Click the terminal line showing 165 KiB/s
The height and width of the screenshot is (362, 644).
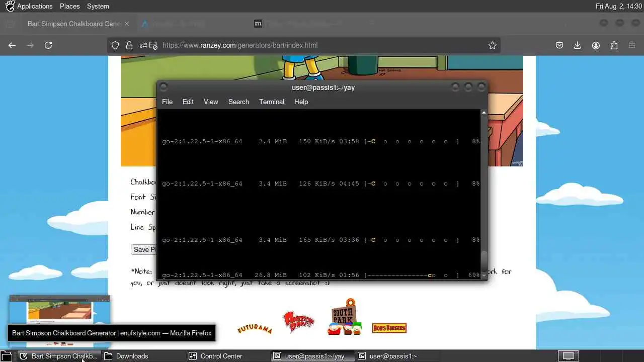coord(320,240)
